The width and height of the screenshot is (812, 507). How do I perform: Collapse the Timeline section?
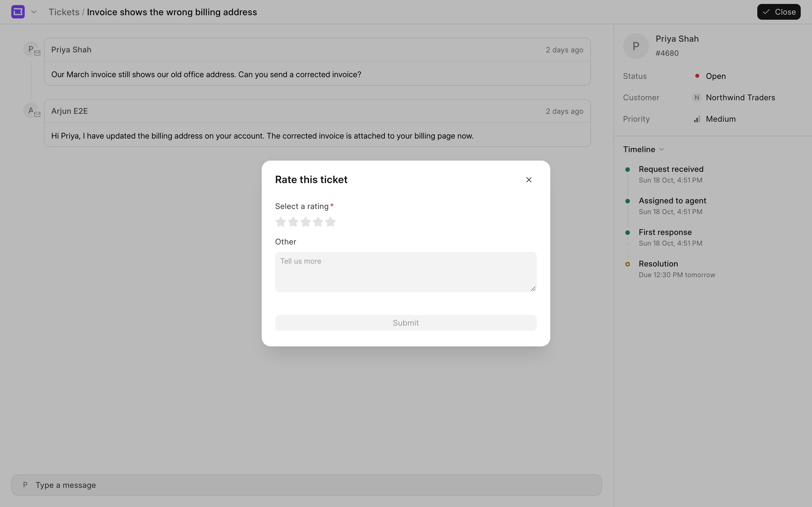643,149
